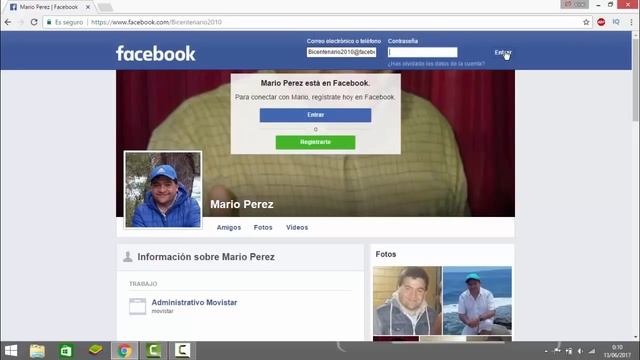Open the Administrativo Movistar link
640x360 pixels.
tap(194, 302)
